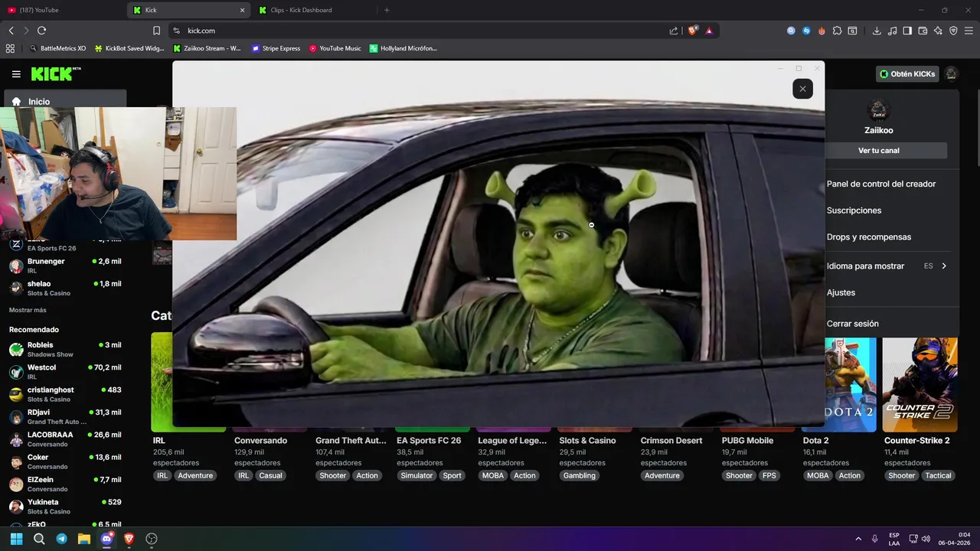980x551 pixels.
Task: Open Stripe Express bookmark
Action: tap(276, 48)
